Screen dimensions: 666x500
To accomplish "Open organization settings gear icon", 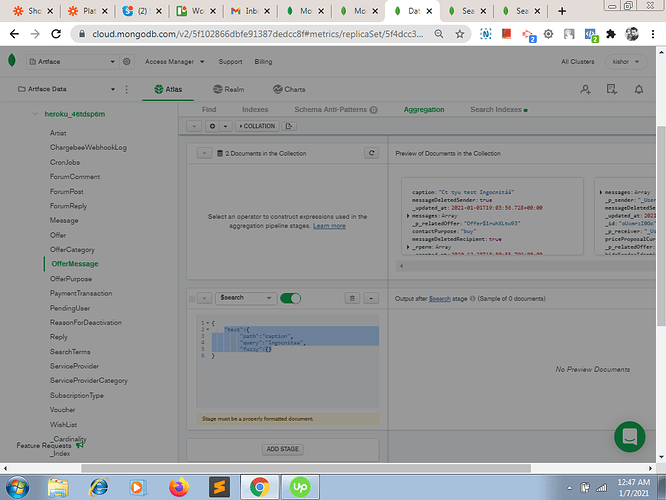I will click(x=127, y=62).
